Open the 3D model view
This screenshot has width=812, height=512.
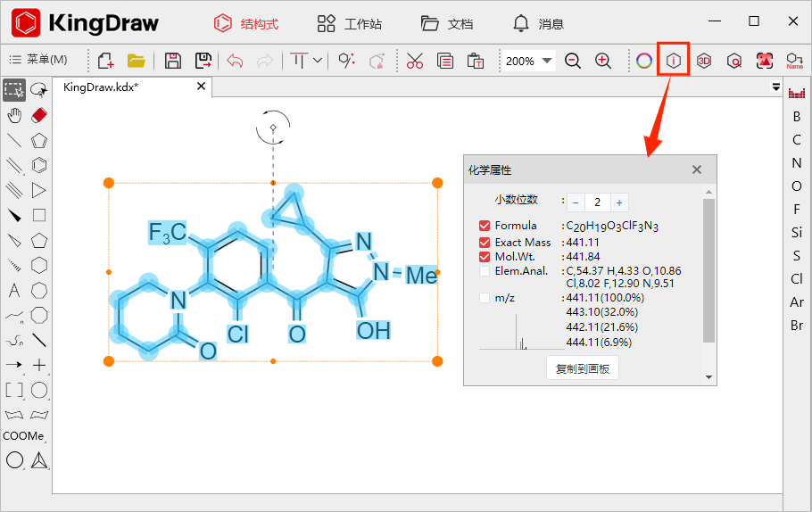tap(704, 61)
